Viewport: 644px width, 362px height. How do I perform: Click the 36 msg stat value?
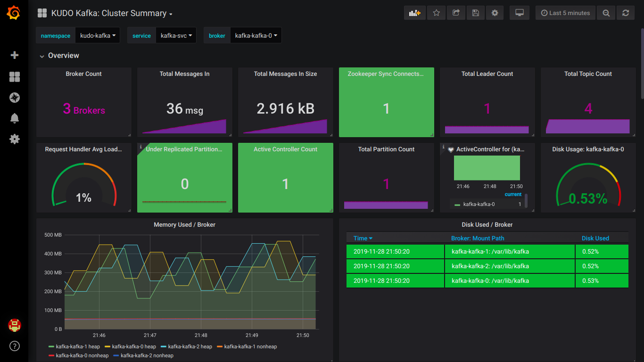tap(184, 109)
